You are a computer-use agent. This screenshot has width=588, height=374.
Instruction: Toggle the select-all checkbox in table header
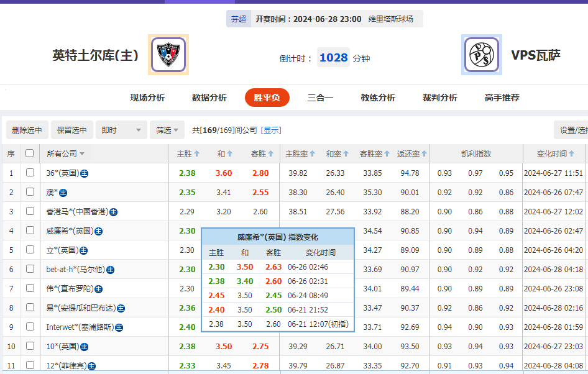29,152
